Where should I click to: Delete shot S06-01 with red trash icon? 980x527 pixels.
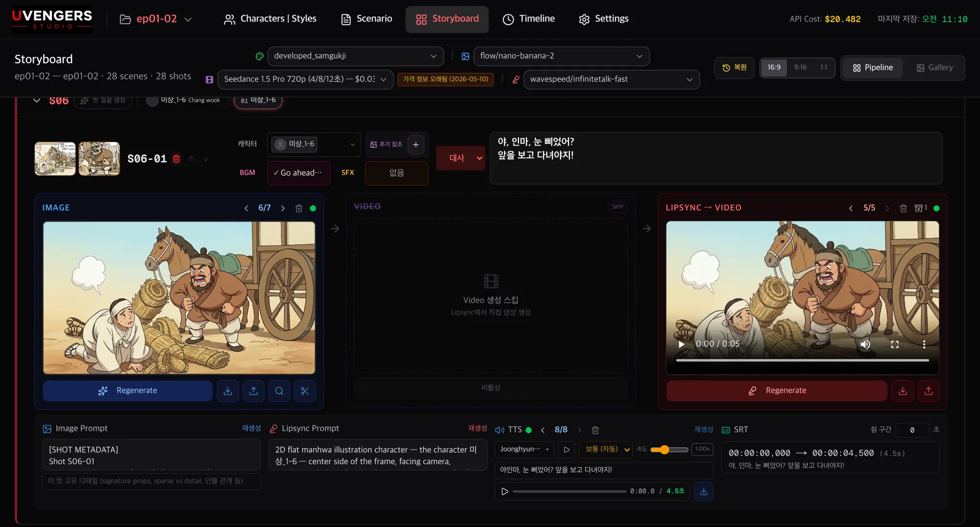(176, 159)
